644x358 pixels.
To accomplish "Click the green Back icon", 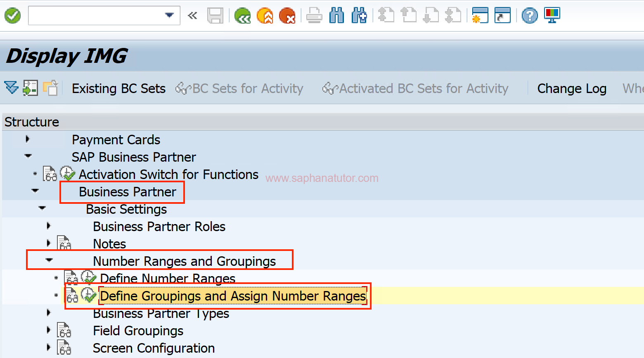I will (243, 16).
